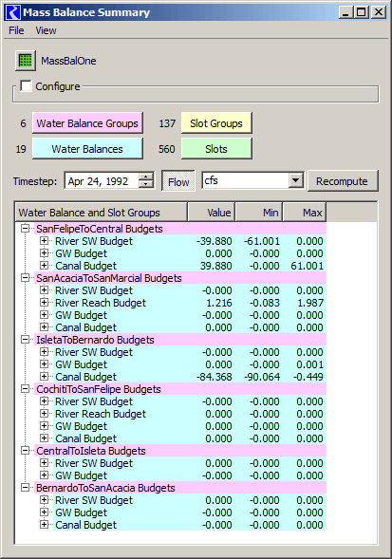Expand GW Budget under CentralToIsleta
The height and width of the screenshot is (559, 392).
point(44,475)
